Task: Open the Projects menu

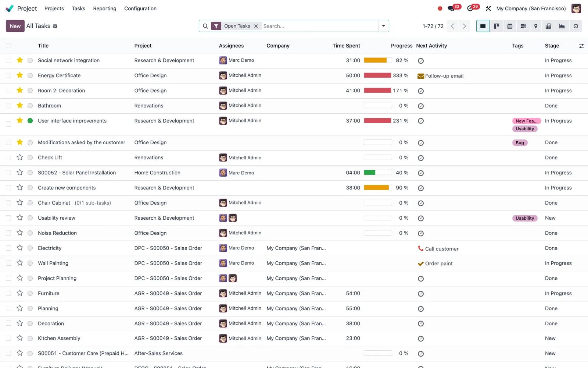Action: point(54,8)
